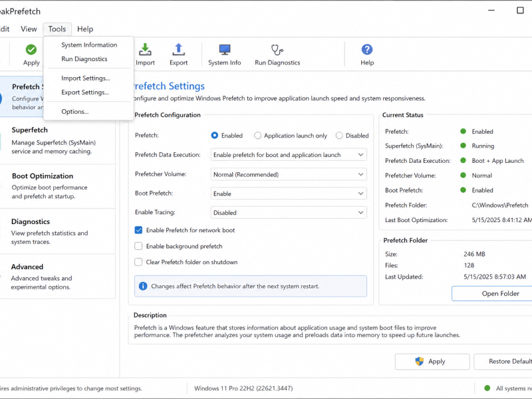Choose Import Settings... menu entry
The width and height of the screenshot is (532, 399).
point(88,78)
